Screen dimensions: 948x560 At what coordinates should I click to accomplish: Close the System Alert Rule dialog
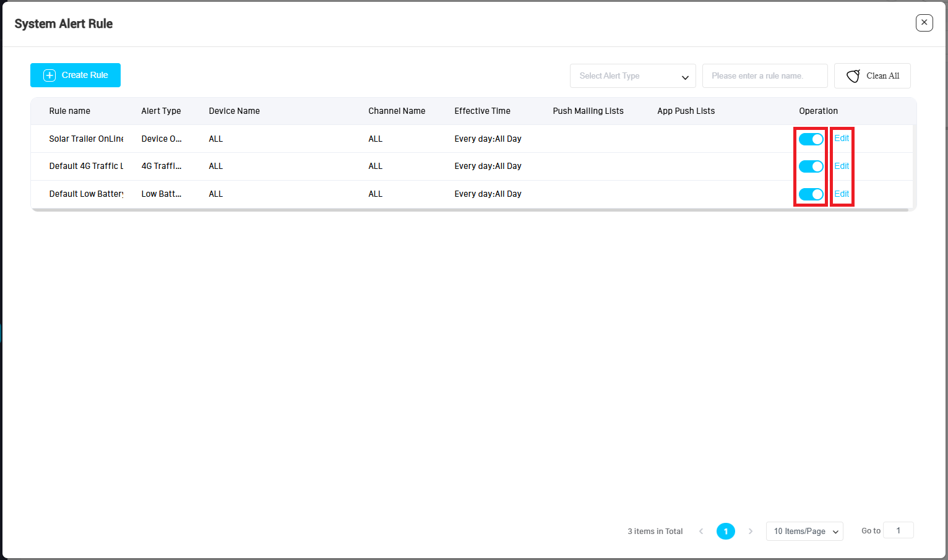(x=924, y=23)
